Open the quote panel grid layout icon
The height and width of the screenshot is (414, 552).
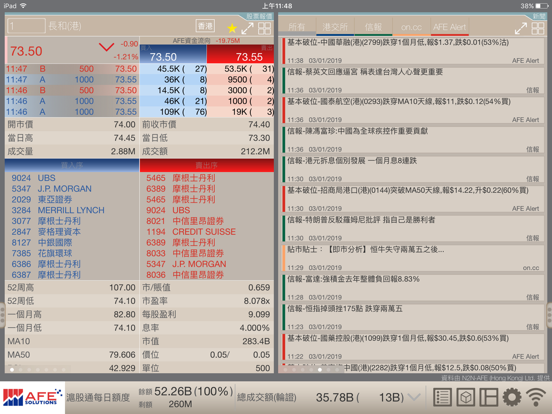pyautogui.click(x=264, y=28)
